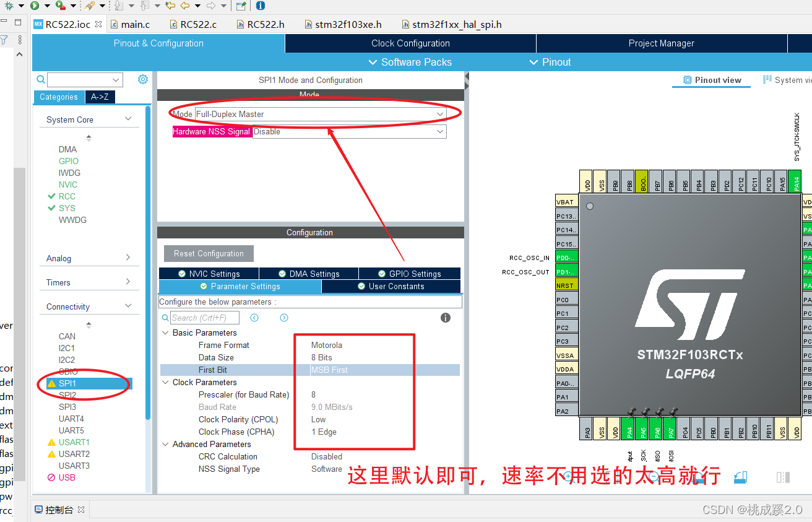The width and height of the screenshot is (812, 522).
Task: Click the Frame Format value Motorola
Action: (326, 345)
